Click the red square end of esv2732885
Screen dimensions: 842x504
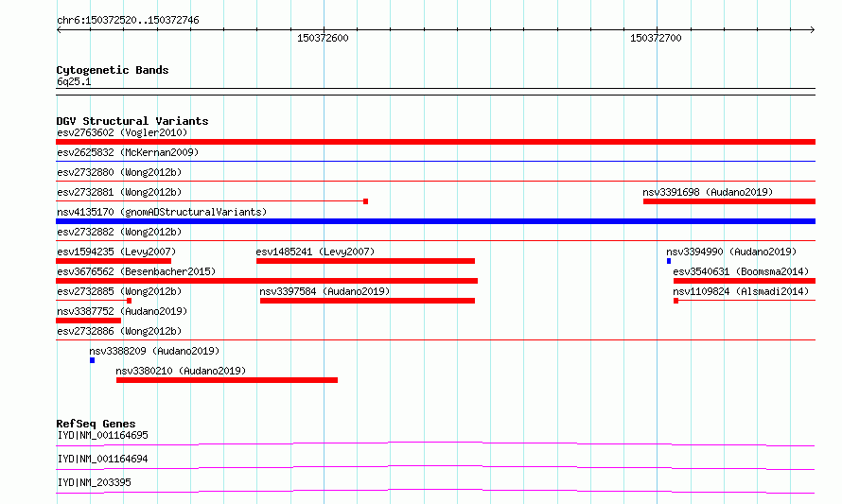(129, 301)
